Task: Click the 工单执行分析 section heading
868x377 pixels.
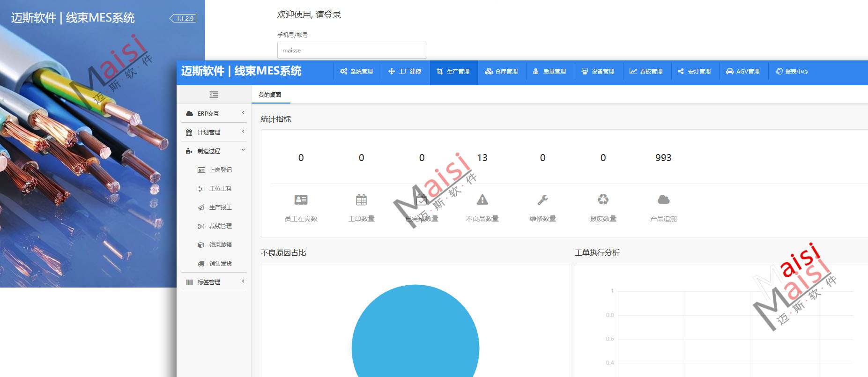Action: click(597, 252)
